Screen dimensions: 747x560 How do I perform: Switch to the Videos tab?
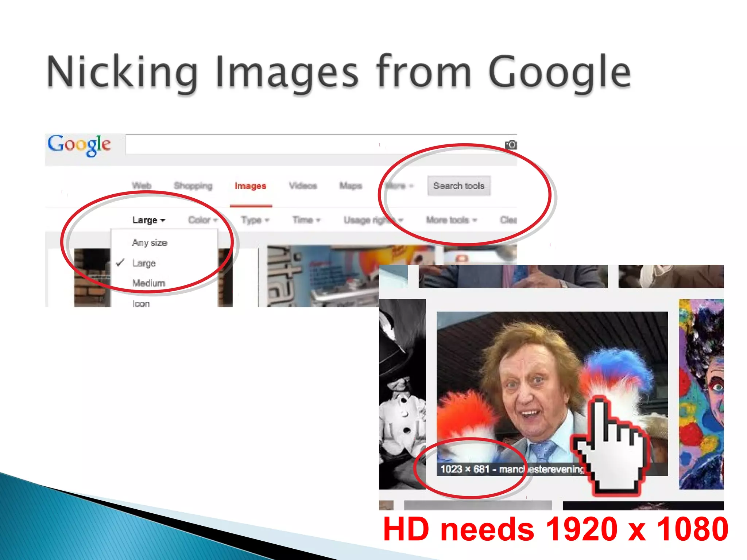pyautogui.click(x=303, y=186)
